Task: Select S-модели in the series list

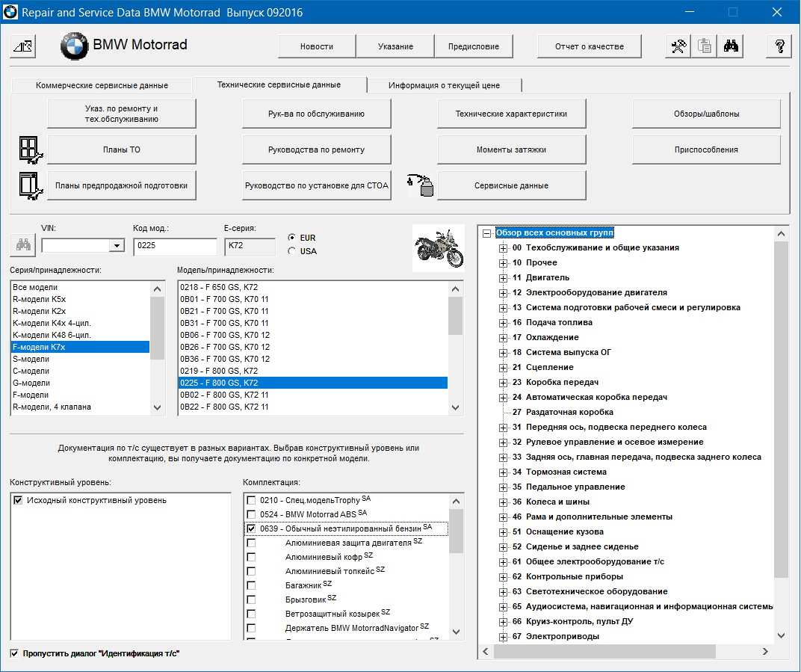Action: [80, 359]
